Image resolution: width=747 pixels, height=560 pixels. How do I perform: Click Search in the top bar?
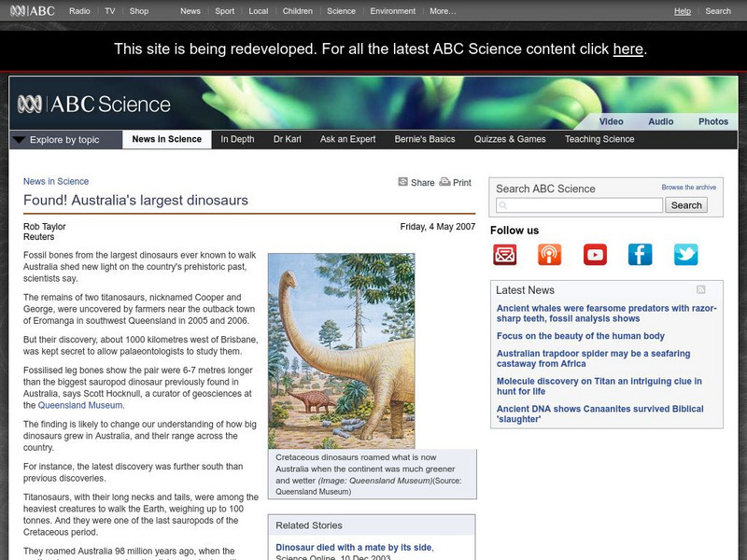(x=718, y=11)
